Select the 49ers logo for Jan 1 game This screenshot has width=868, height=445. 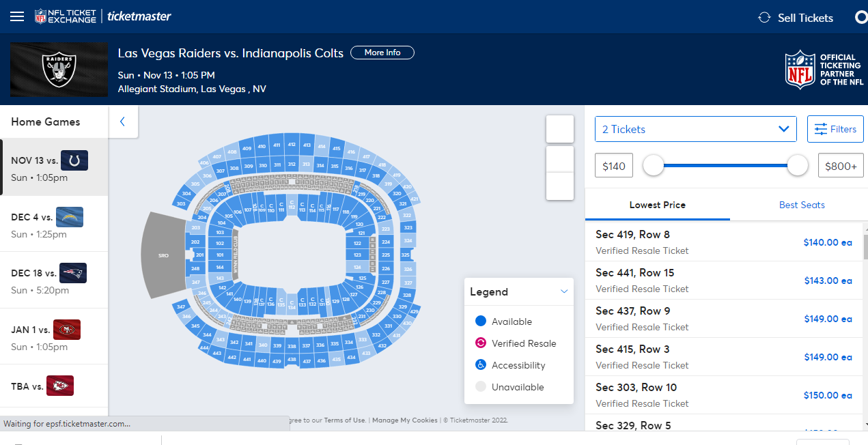pos(67,330)
